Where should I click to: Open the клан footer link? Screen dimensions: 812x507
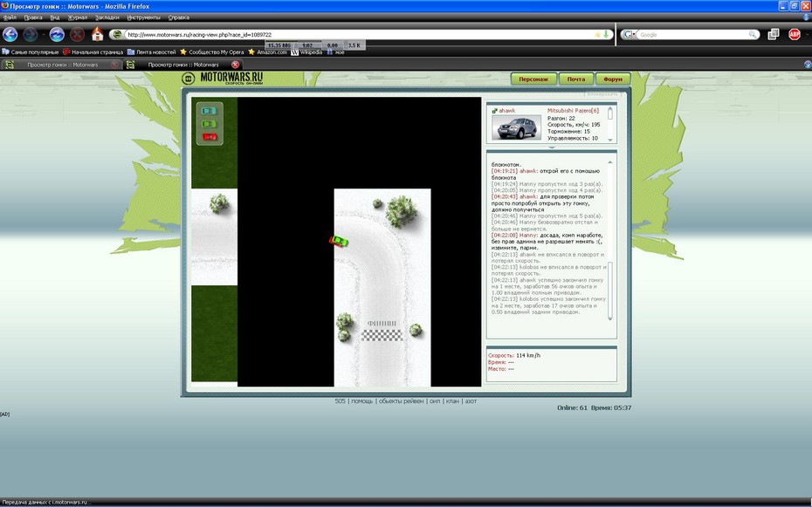452,401
